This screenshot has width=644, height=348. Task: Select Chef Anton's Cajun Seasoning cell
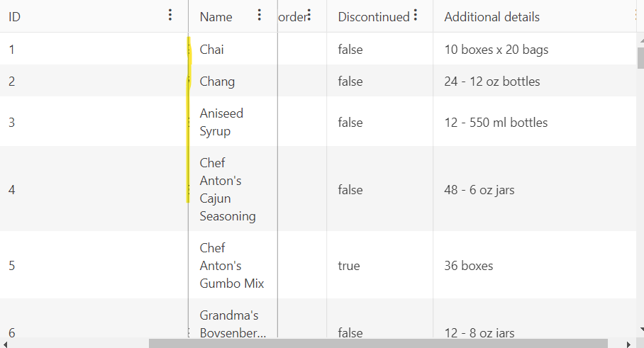[233, 189]
